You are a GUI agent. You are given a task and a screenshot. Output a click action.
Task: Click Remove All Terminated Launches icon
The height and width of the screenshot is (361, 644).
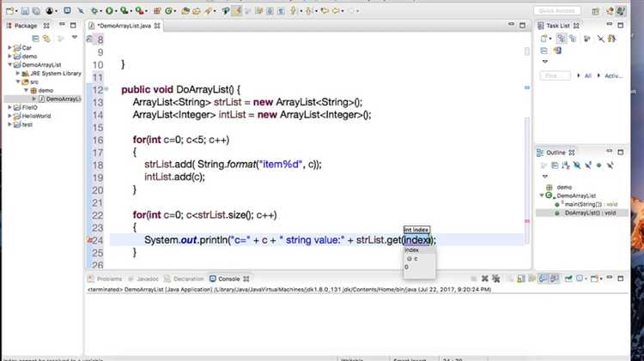pyautogui.click(x=496, y=279)
